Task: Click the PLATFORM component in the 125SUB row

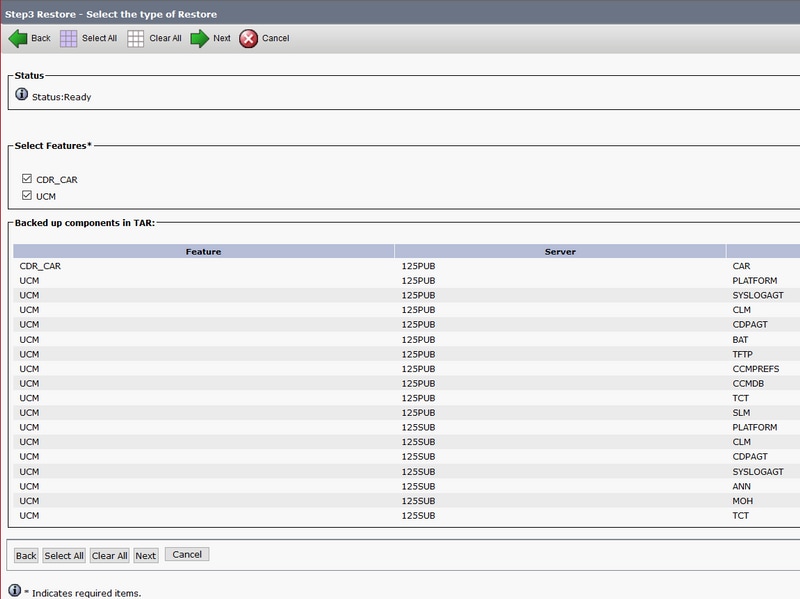Action: 755,428
